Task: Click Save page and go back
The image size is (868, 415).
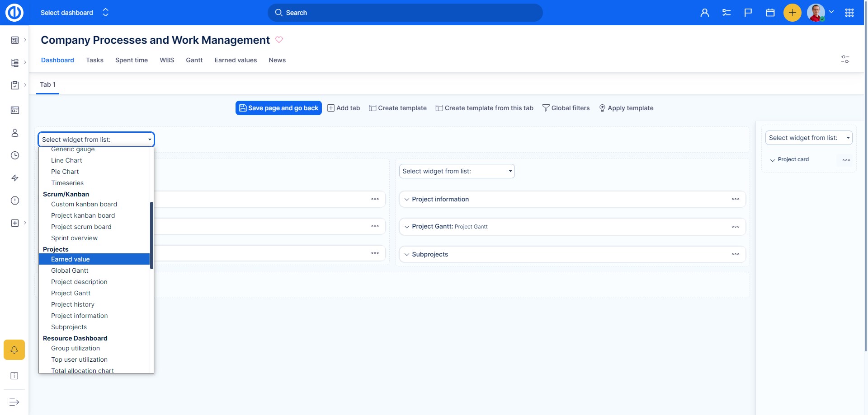Action: 278,108
